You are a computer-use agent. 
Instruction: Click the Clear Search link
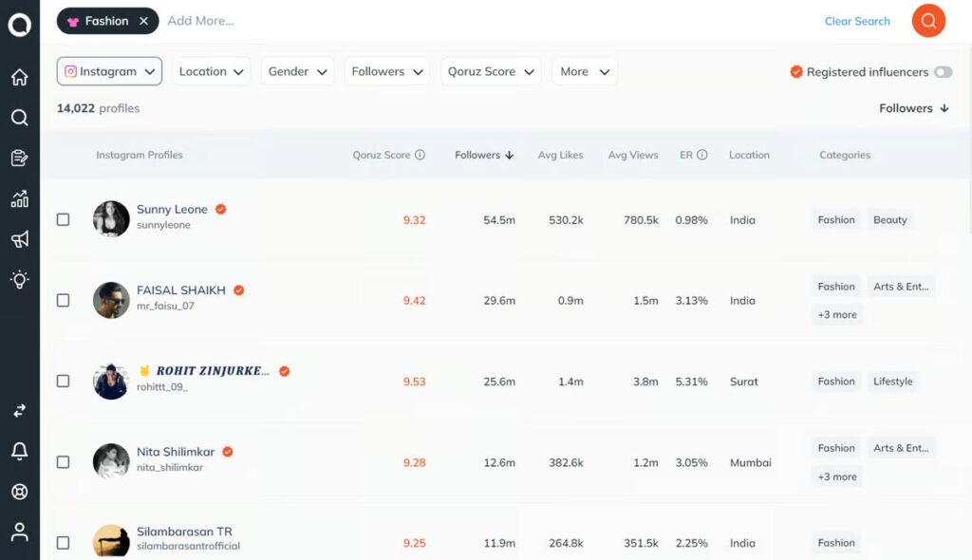[x=857, y=21]
